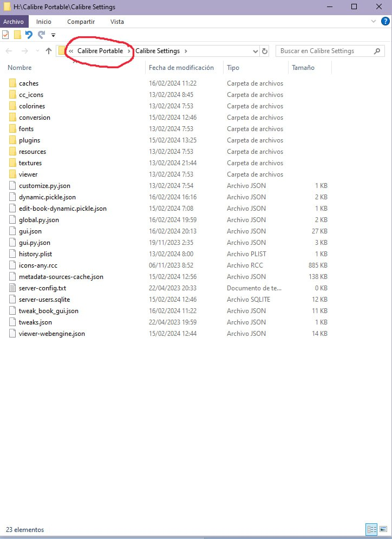Expand hidden path chevron in address bar
Viewport: 392px width, 539px height.
[x=71, y=51]
